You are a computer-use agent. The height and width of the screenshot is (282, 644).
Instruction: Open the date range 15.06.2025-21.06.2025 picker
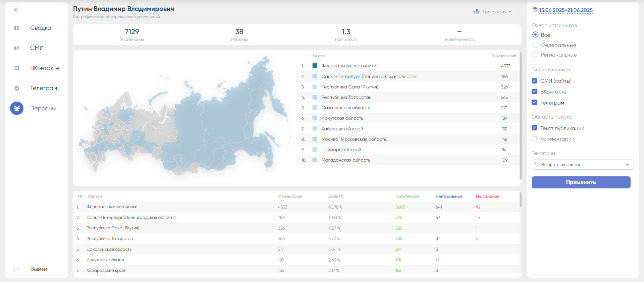(566, 10)
